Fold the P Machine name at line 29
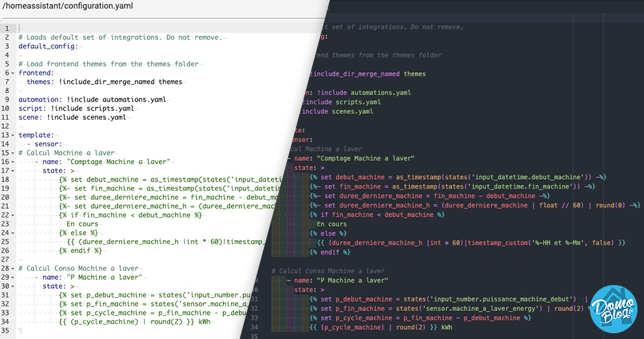This screenshot has width=644, height=339. [x=13, y=277]
